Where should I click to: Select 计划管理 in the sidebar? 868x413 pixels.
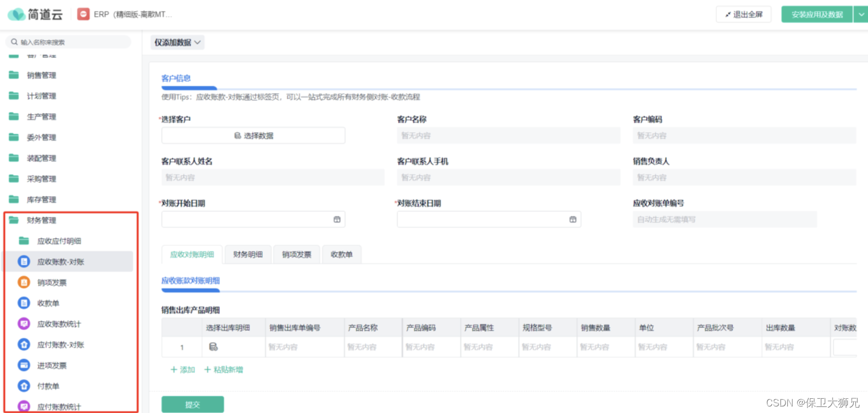(41, 96)
